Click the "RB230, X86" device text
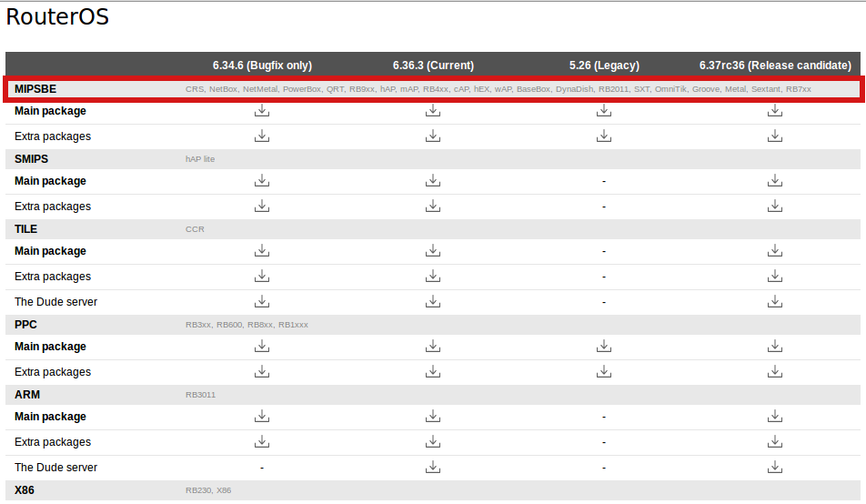 (208, 490)
